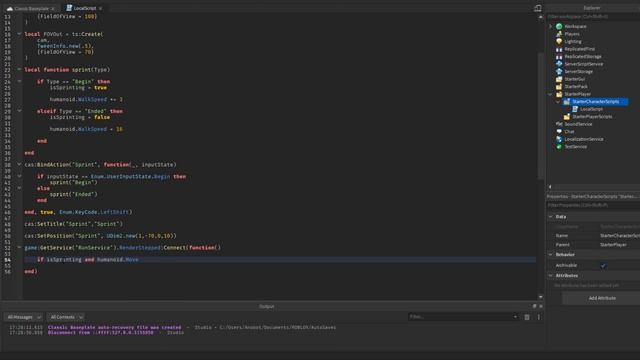Click the Parent property value StarterPlayer

tap(613, 245)
